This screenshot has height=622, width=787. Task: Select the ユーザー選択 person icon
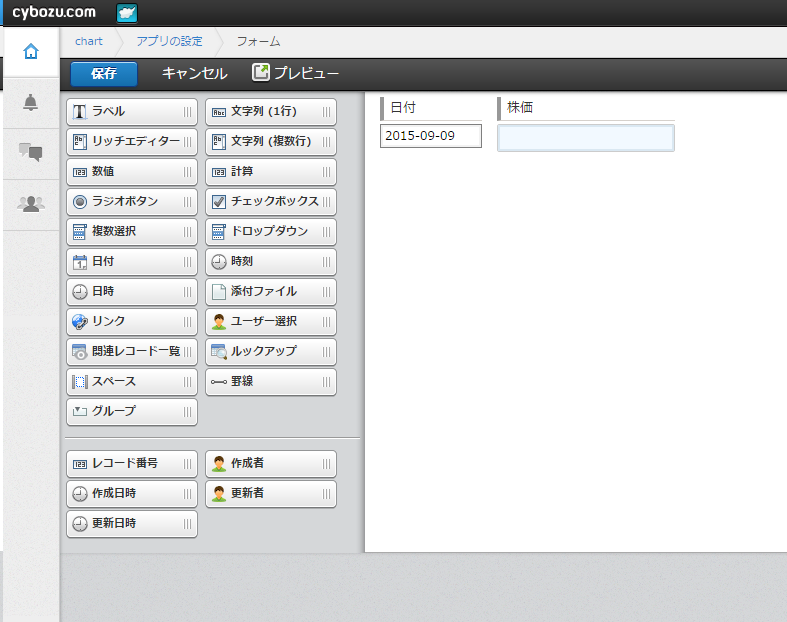pyautogui.click(x=219, y=322)
